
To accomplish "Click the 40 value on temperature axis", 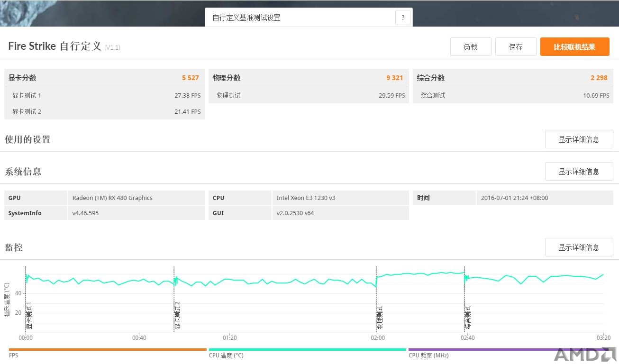I will pos(18,293).
